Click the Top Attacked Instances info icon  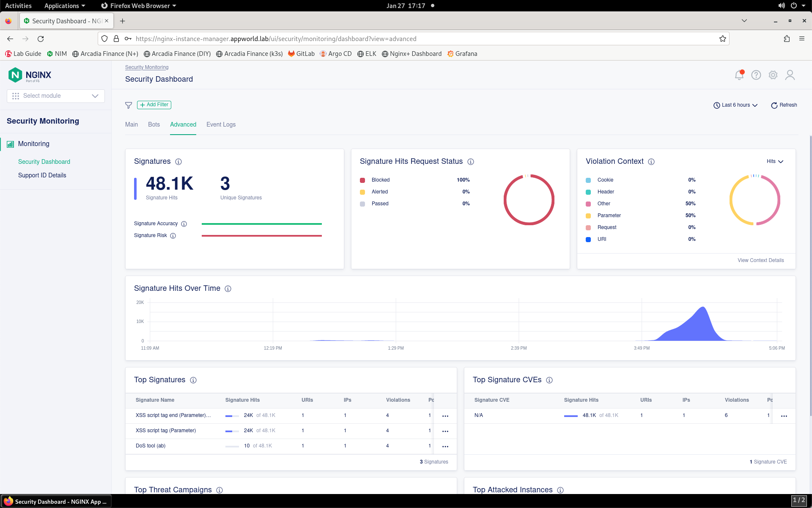[560, 490]
